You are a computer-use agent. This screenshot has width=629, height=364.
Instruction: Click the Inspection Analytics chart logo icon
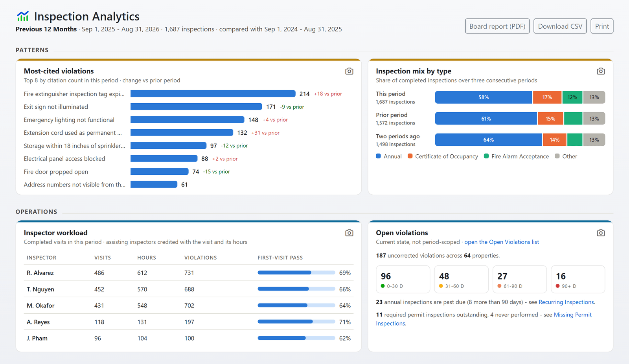point(23,16)
